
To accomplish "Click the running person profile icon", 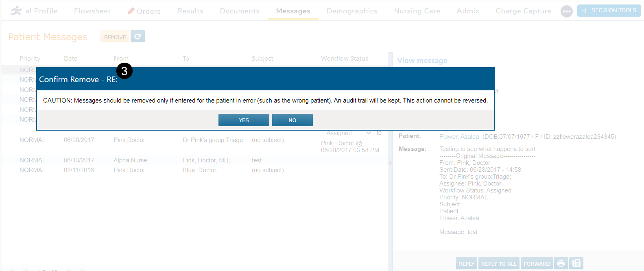I will pos(16,11).
